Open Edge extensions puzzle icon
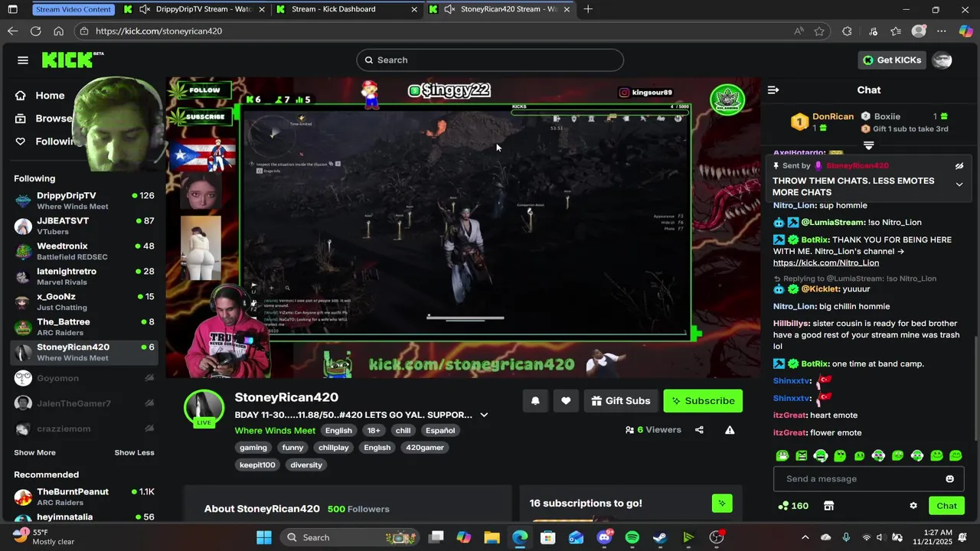This screenshot has width=980, height=551. coord(847,31)
